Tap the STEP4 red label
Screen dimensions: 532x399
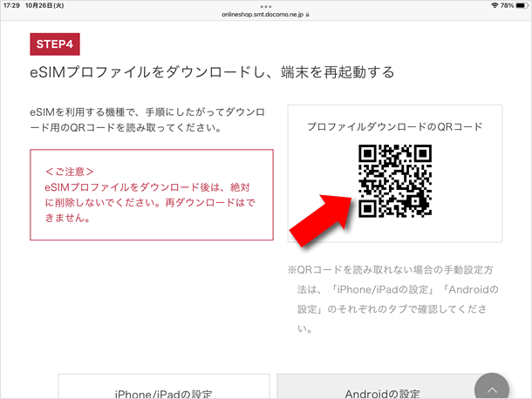tap(55, 44)
